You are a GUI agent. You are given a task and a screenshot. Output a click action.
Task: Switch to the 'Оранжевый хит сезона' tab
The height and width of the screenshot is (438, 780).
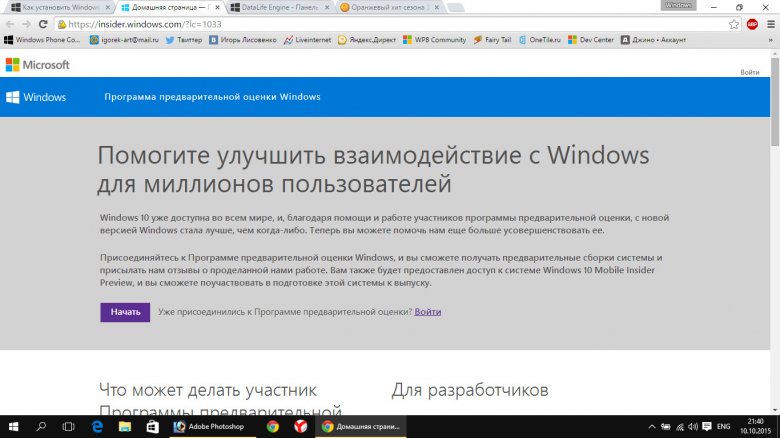pos(387,7)
